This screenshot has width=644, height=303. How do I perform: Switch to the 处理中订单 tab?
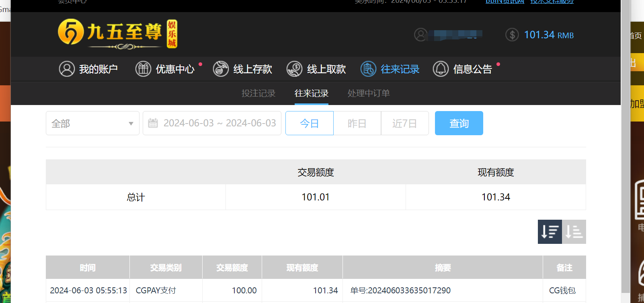tap(369, 93)
